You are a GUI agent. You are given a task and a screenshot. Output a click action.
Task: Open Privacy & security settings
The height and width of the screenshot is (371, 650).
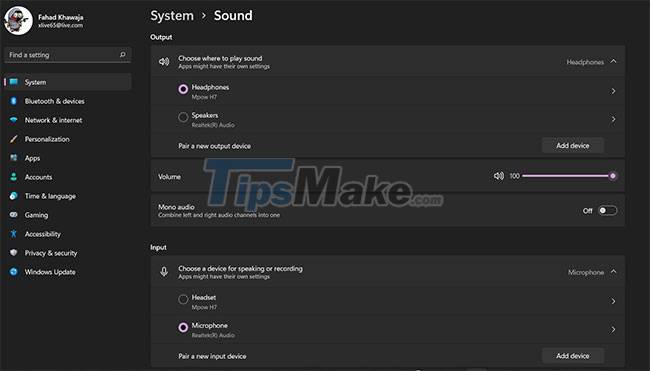tap(68, 253)
